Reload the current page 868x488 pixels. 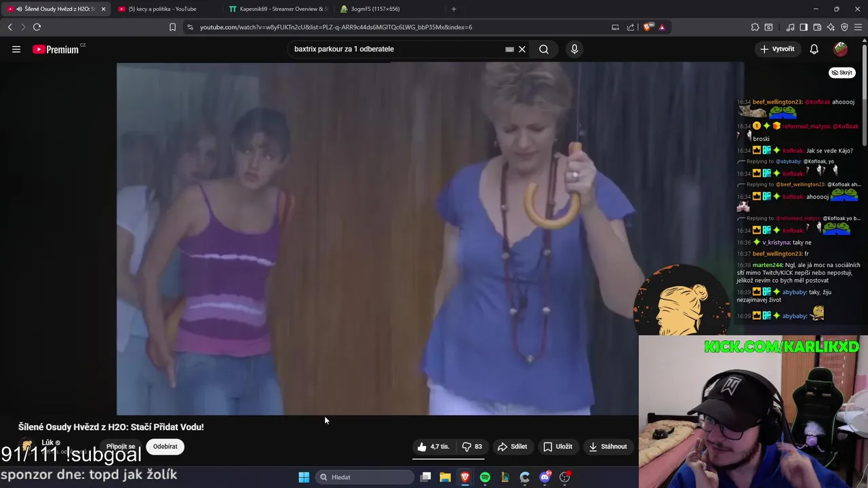(37, 27)
